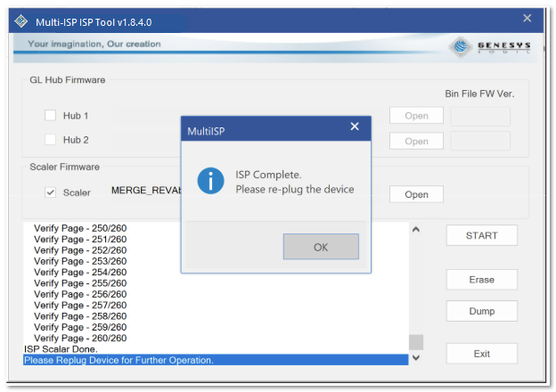Click the Open button for Scaler firmware

(416, 194)
